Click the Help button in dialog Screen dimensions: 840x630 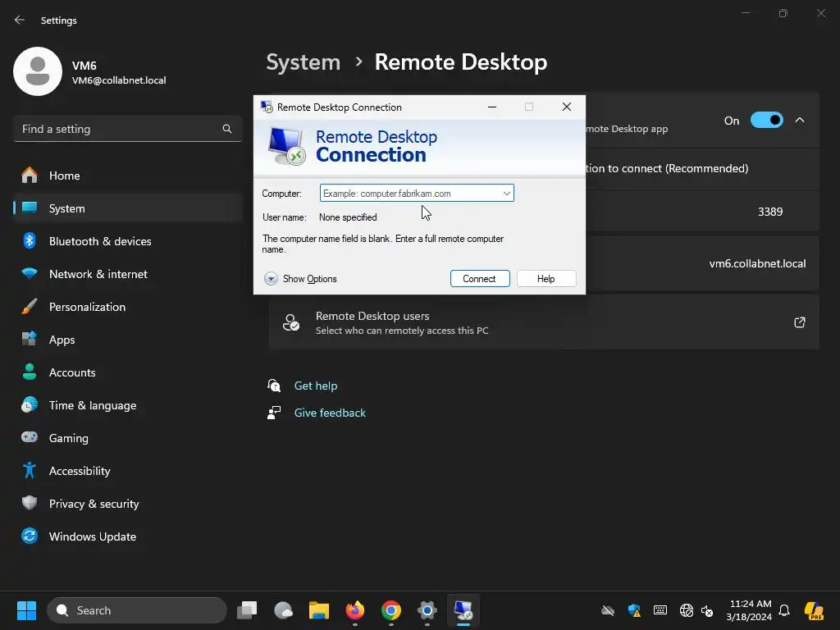pyautogui.click(x=546, y=279)
